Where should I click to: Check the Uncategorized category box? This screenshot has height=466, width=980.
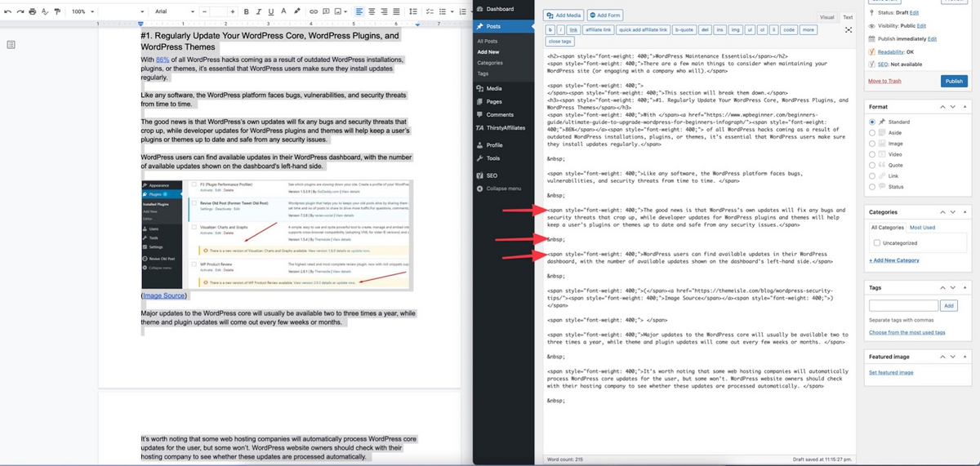coord(877,242)
